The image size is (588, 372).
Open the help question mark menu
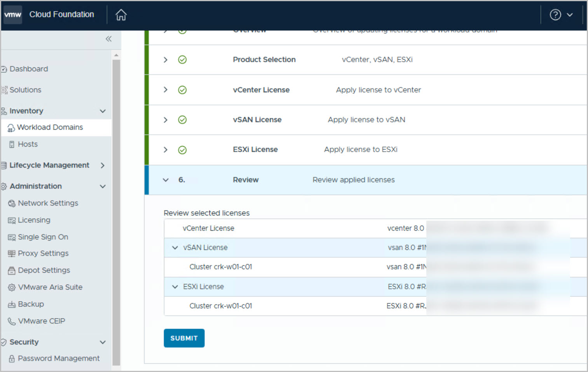[555, 15]
